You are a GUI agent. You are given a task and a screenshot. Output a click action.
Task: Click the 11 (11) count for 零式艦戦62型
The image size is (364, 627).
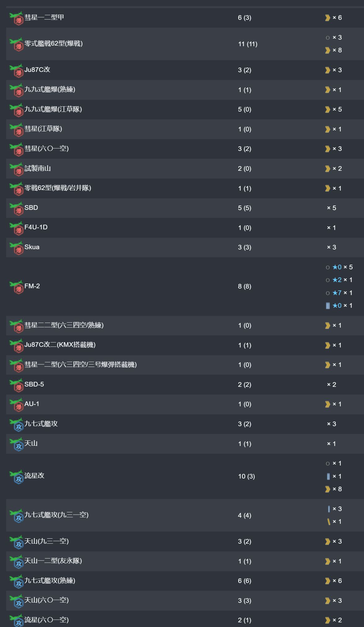[248, 44]
